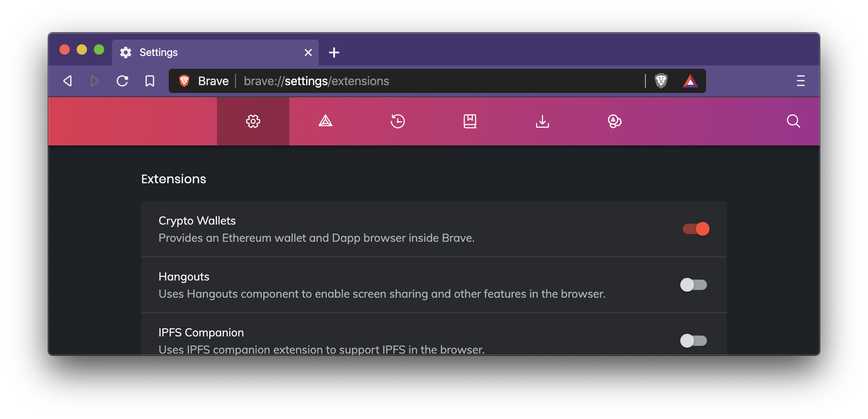The height and width of the screenshot is (419, 868).
Task: Select the Settings browser tab
Action: click(x=215, y=52)
